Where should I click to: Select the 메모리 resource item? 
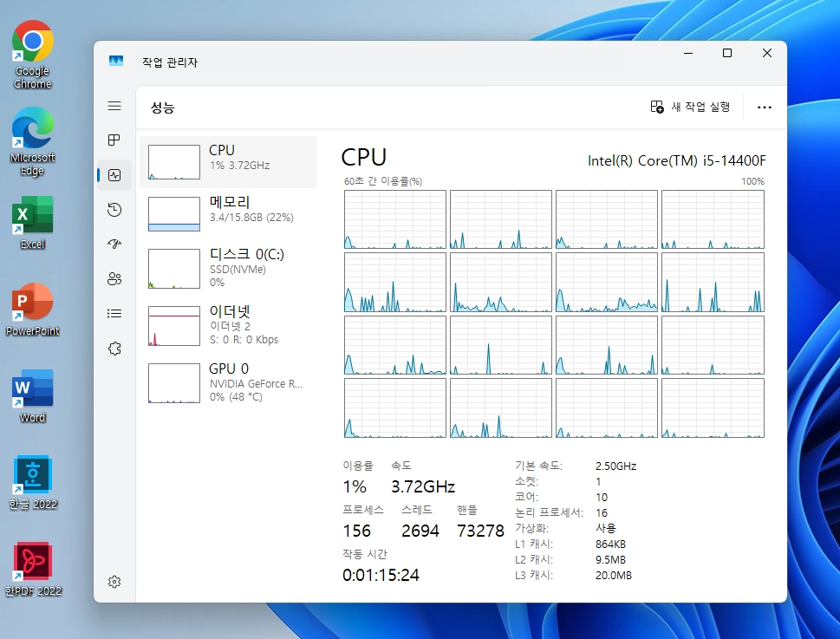click(228, 213)
